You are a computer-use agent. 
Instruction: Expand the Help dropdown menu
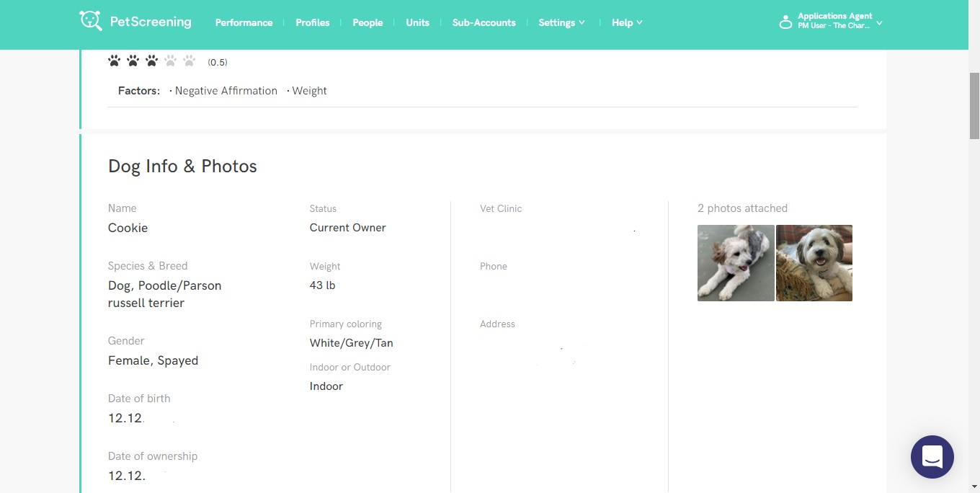coord(627,22)
